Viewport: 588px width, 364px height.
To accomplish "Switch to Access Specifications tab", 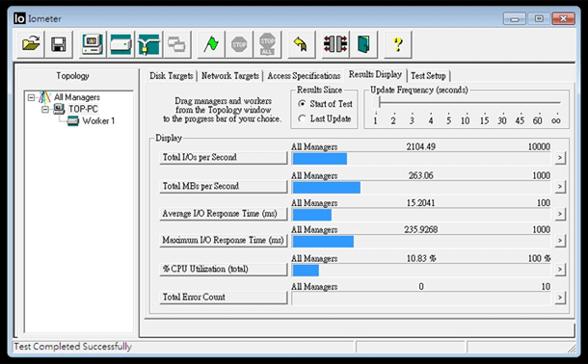I will tap(304, 76).
